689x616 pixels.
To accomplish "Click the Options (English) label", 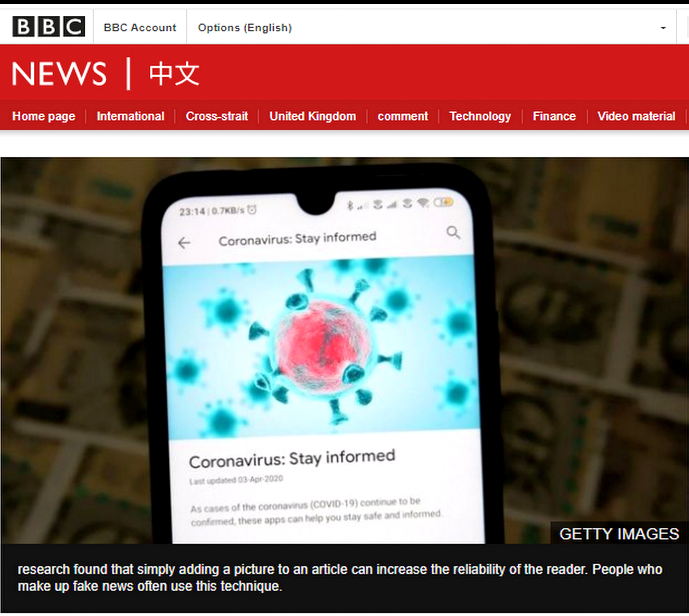I will [x=245, y=27].
